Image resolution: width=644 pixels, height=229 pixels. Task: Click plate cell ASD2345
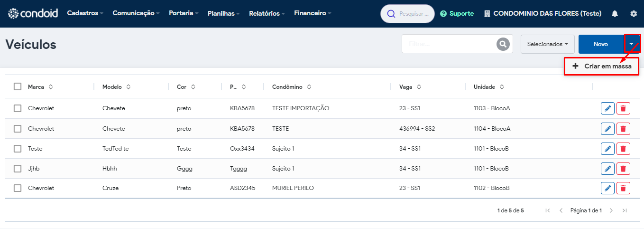pyautogui.click(x=243, y=188)
